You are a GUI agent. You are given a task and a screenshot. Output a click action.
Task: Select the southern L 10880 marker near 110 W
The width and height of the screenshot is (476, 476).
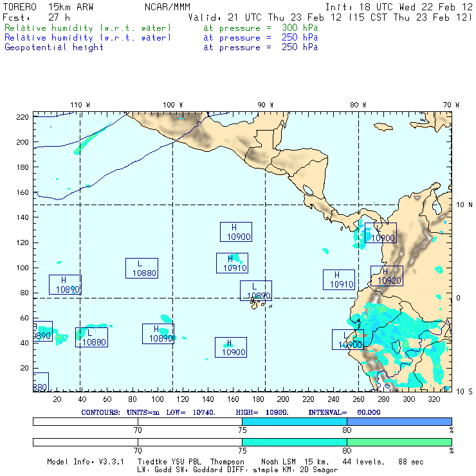tap(91, 338)
